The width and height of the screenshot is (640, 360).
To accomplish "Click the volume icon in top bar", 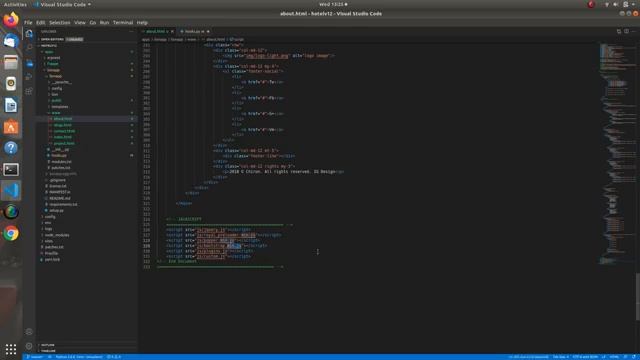I will [616, 4].
